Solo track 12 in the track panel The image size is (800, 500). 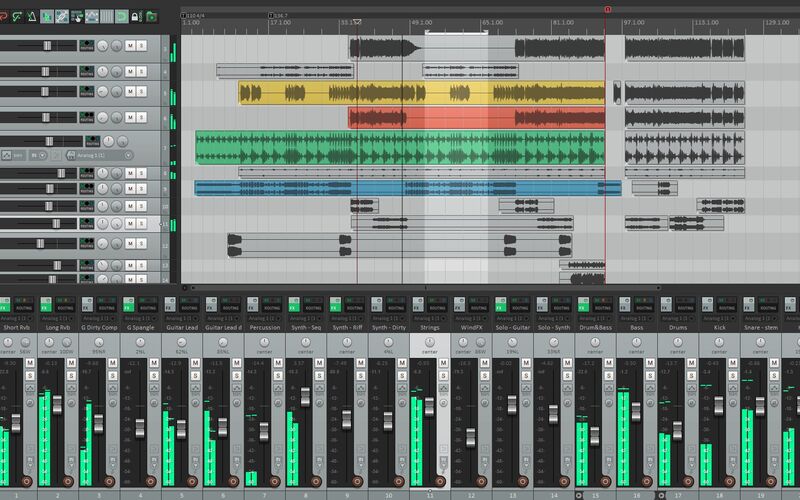[x=142, y=243]
